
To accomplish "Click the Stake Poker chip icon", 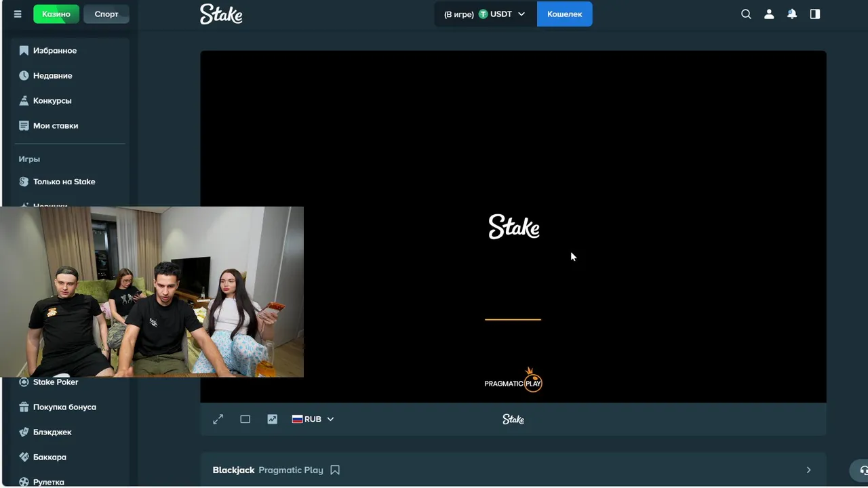I will point(24,382).
